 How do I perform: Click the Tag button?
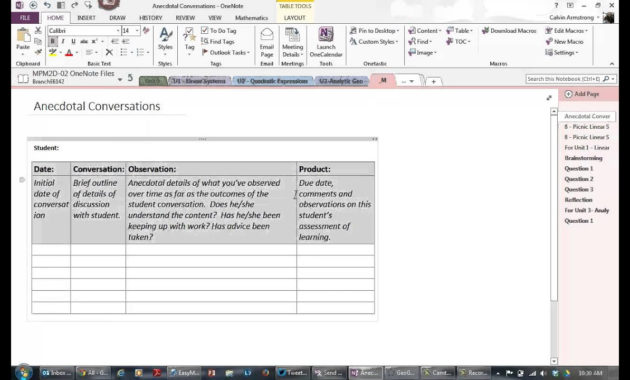189,41
